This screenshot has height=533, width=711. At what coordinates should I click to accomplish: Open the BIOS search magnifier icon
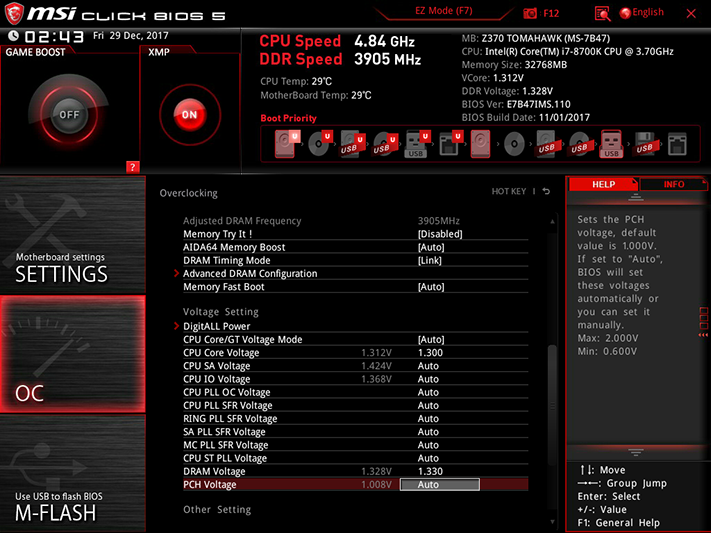tap(602, 14)
